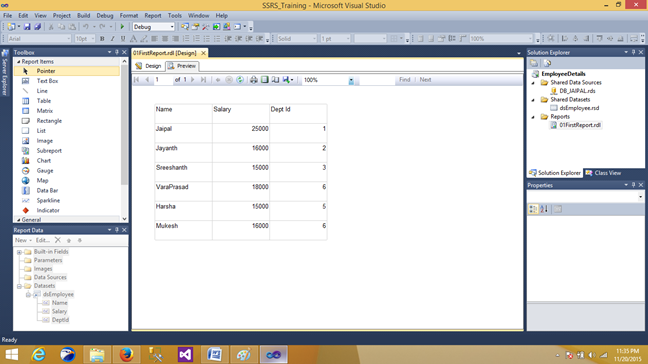The height and width of the screenshot is (364, 648).
Task: Toggle Underline formatting button
Action: pos(123,39)
